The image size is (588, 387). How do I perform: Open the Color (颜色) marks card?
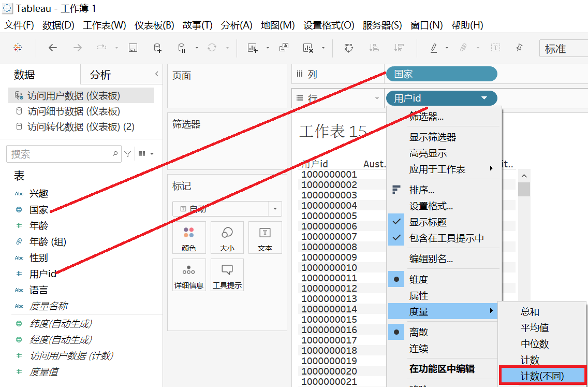tap(189, 237)
